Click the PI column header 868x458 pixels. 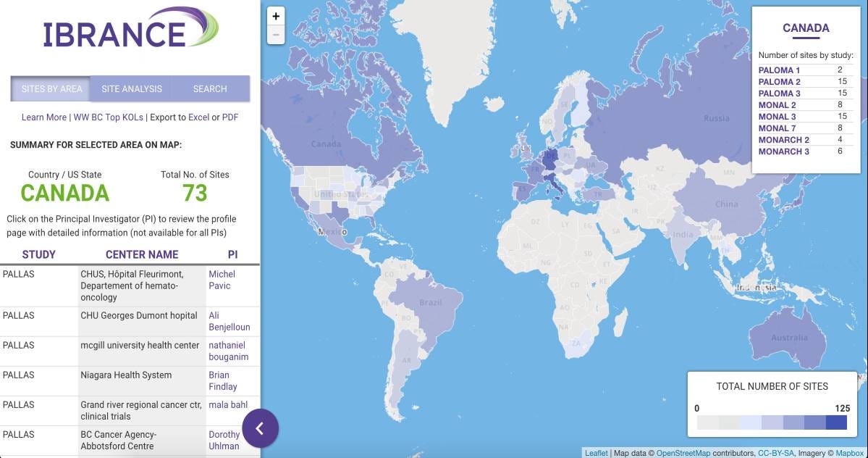pyautogui.click(x=232, y=255)
